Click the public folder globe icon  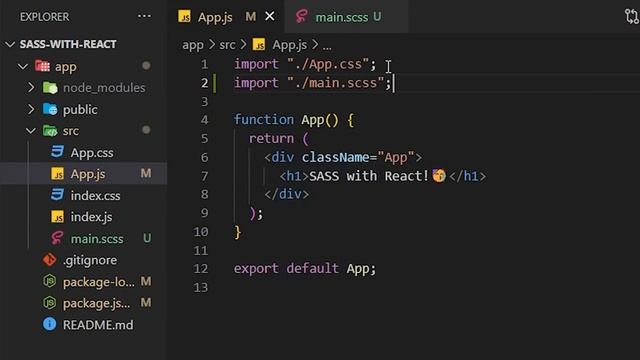click(x=50, y=109)
